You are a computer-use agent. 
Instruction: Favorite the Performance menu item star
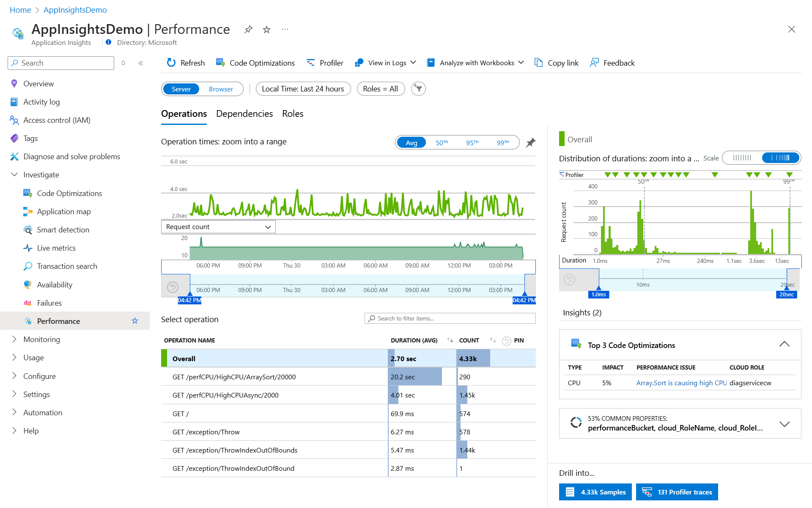coord(135,321)
